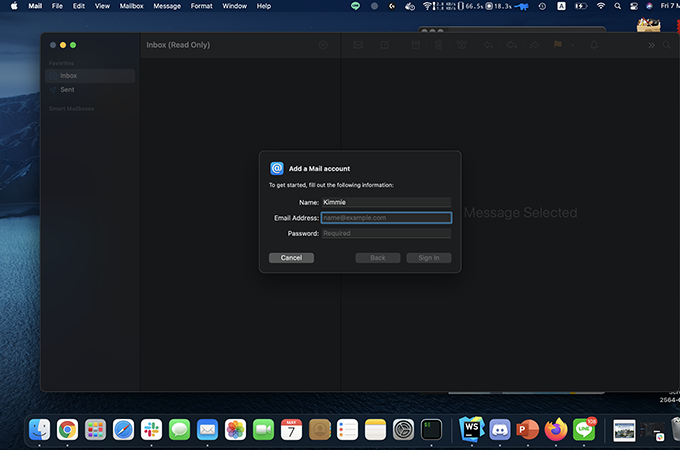Open the Message menu

click(167, 6)
